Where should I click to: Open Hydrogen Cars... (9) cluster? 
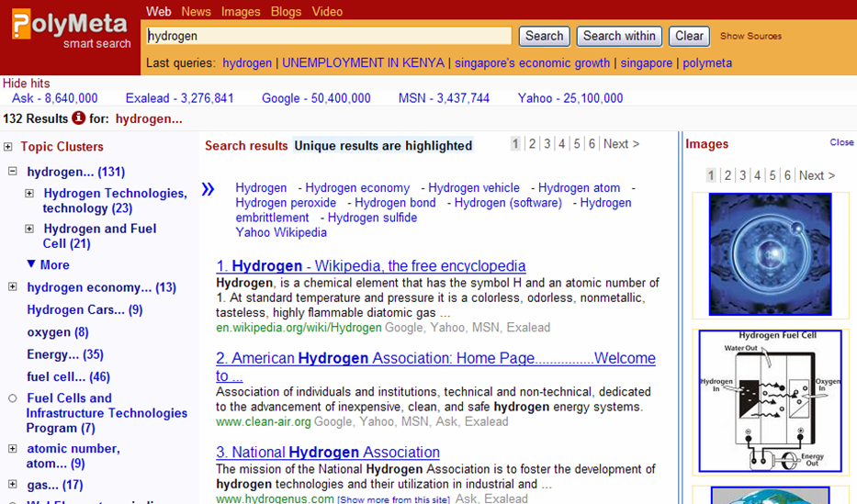[x=85, y=309]
